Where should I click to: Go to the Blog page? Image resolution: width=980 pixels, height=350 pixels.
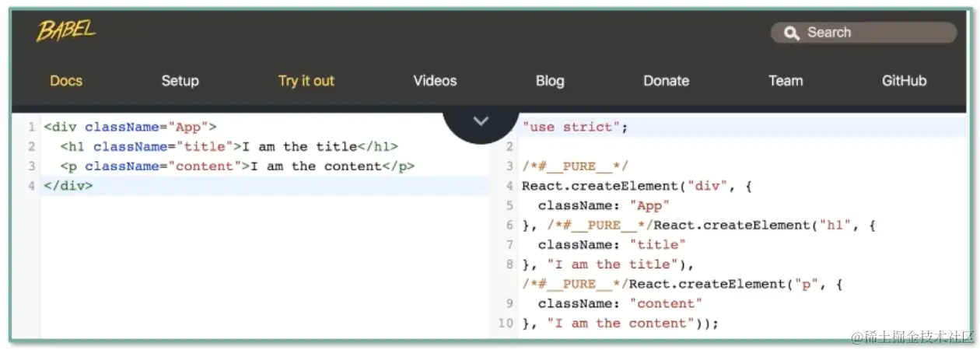tap(550, 81)
